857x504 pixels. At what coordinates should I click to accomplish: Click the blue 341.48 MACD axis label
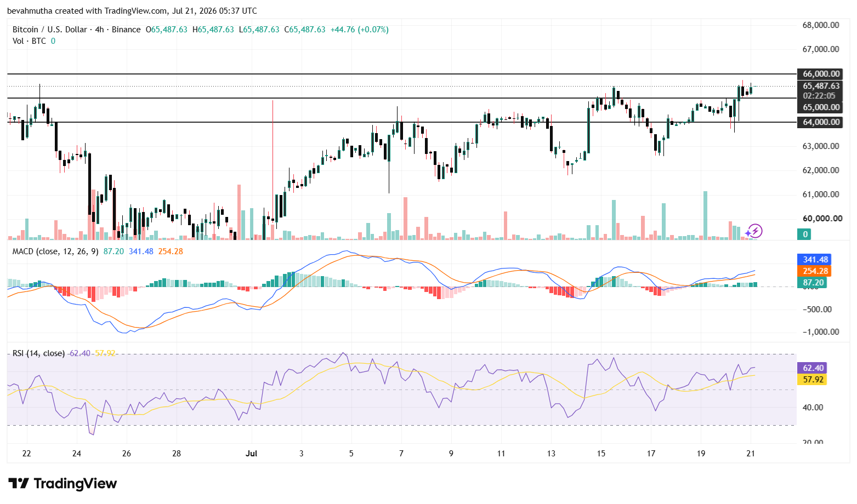(x=814, y=260)
